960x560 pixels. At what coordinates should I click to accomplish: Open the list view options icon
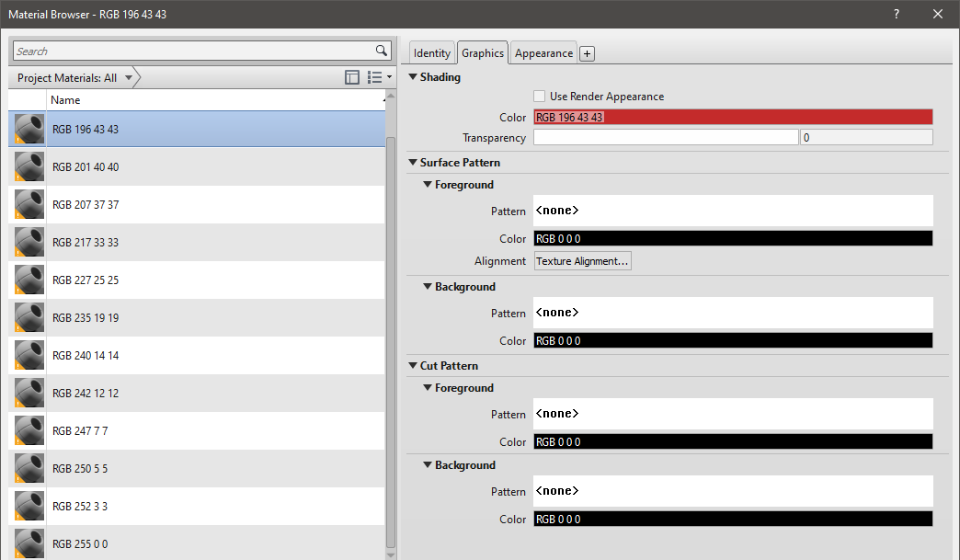[378, 78]
